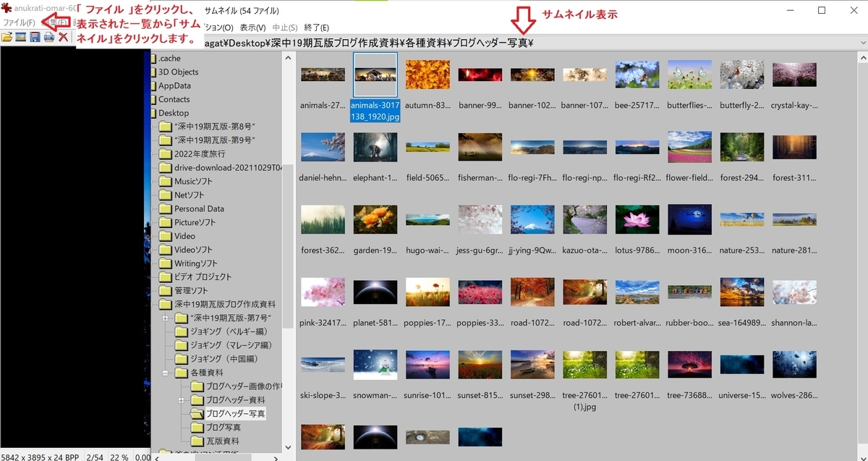Select the rubber-boo thumbnail
Viewport: 868px width, 461px height.
[690, 292]
